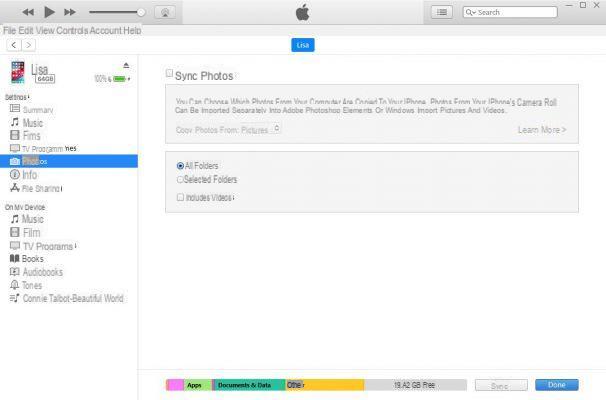
Task: Toggle the Includes Videos checkbox
Action: 180,197
